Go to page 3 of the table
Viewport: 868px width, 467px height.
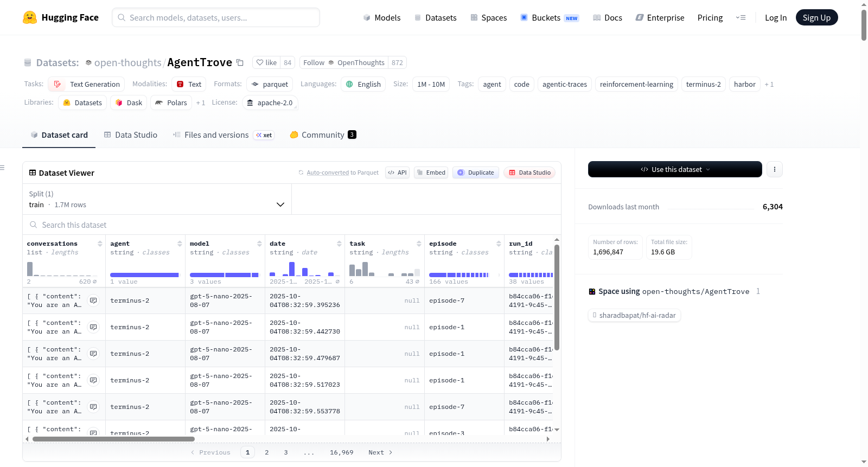(x=286, y=452)
